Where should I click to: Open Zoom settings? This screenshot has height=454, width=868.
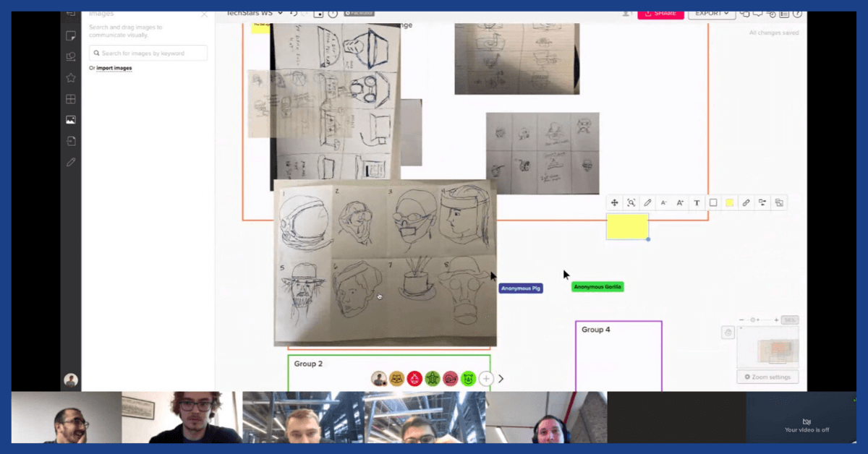(767, 377)
